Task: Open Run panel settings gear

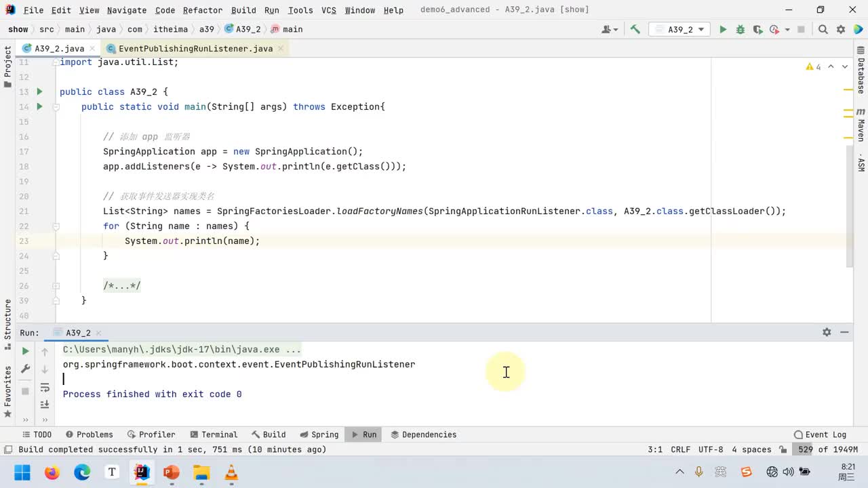Action: click(x=827, y=332)
